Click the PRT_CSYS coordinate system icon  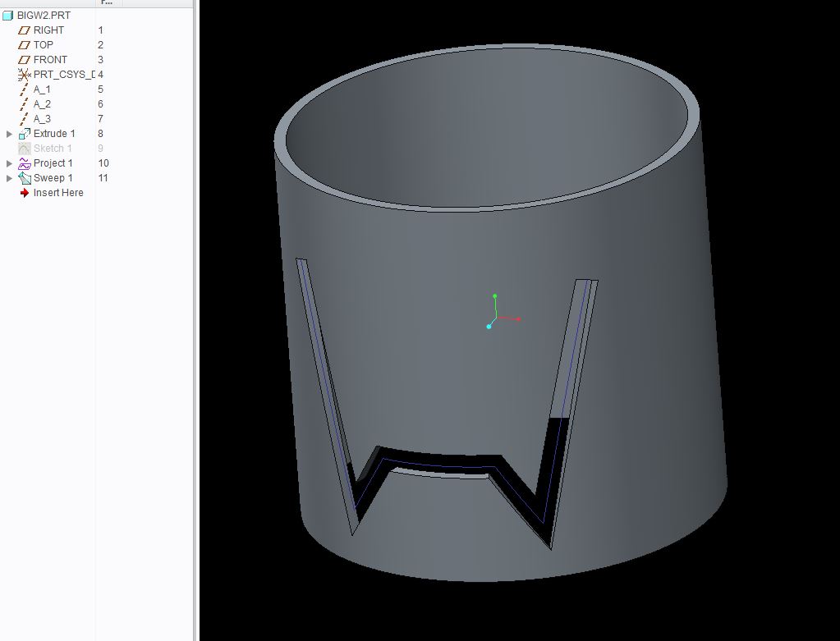(x=24, y=75)
